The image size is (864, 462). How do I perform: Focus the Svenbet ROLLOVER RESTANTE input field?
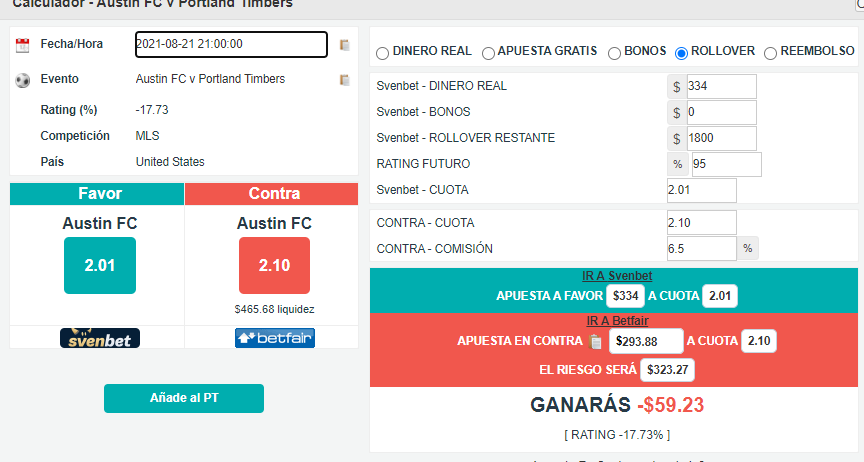(x=721, y=138)
